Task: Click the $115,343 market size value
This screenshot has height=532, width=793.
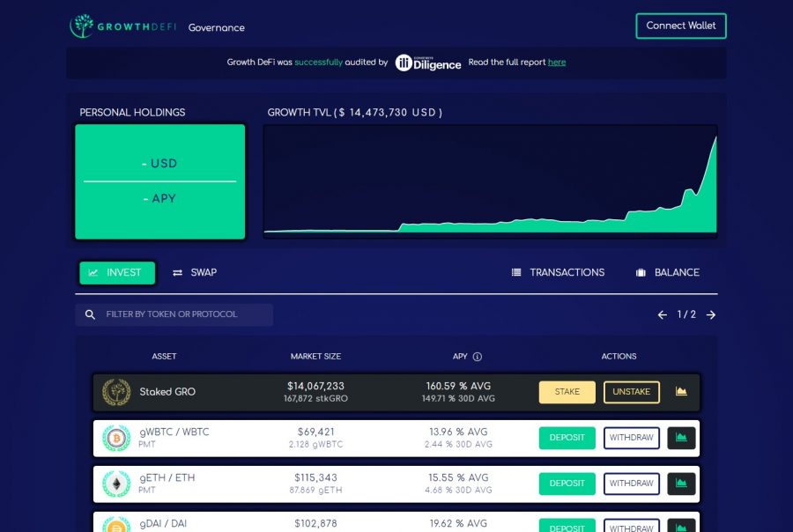Action: point(315,477)
